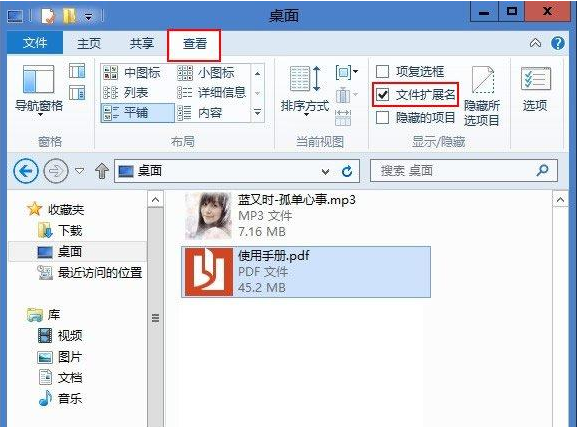
Task: Click the 隐藏所选项目 button
Action: (482, 96)
